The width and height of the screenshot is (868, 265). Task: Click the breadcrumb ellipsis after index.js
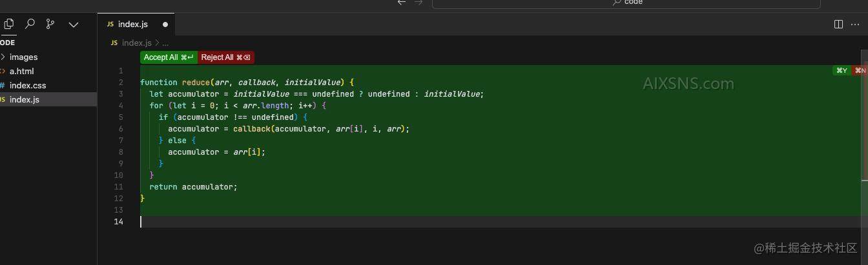pos(165,43)
